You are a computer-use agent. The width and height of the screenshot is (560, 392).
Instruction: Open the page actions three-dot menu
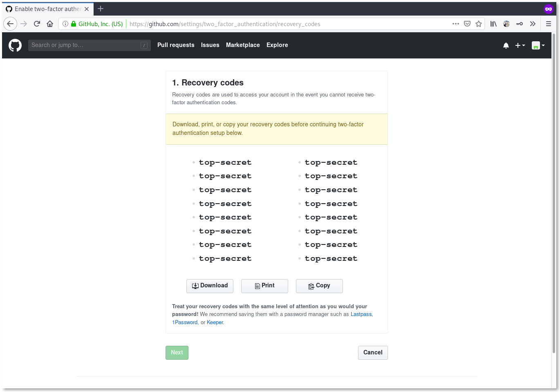click(x=456, y=24)
